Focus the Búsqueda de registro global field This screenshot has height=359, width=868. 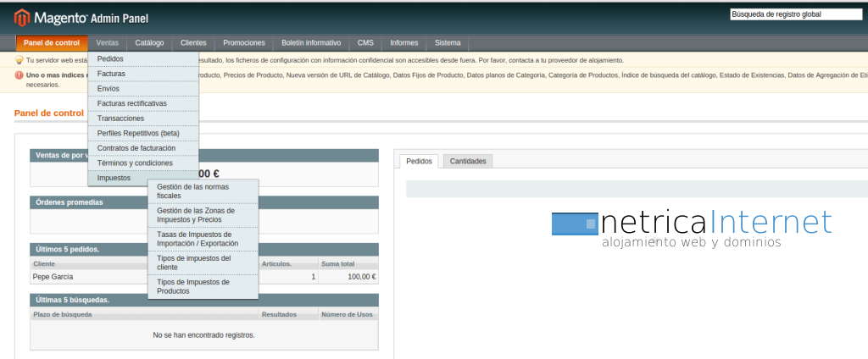coord(796,15)
